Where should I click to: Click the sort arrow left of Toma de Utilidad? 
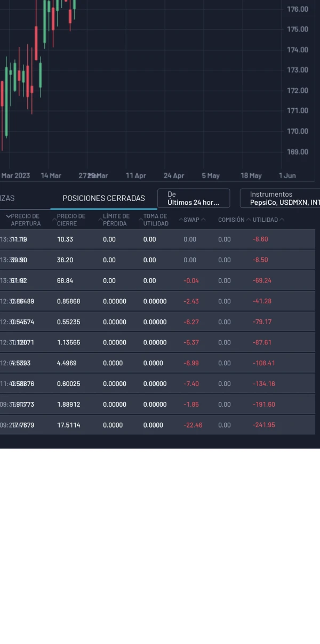140,220
